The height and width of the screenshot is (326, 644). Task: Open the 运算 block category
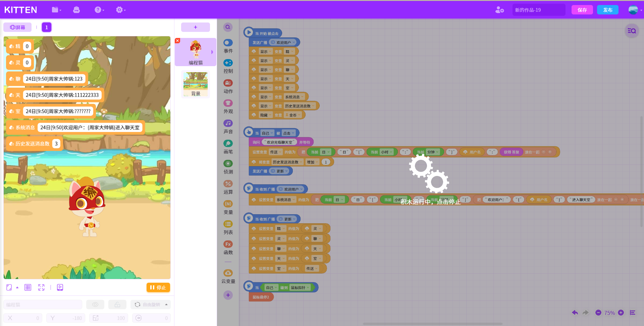[x=228, y=187]
